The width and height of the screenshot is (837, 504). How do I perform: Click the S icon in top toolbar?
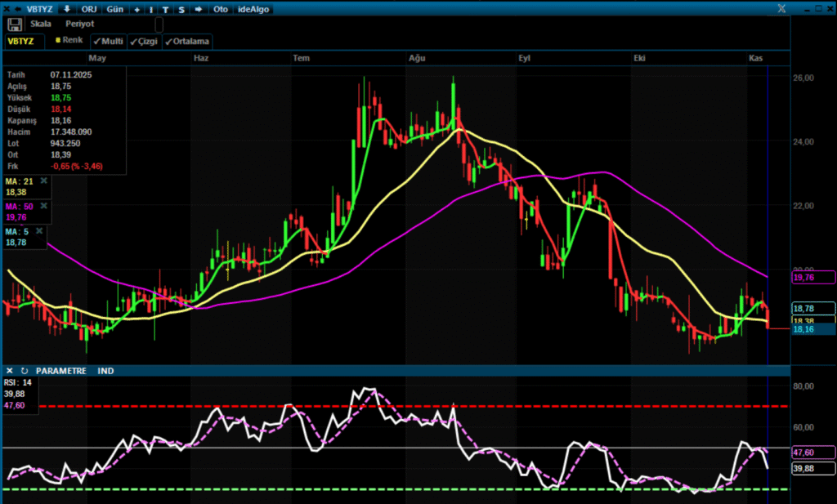click(181, 9)
